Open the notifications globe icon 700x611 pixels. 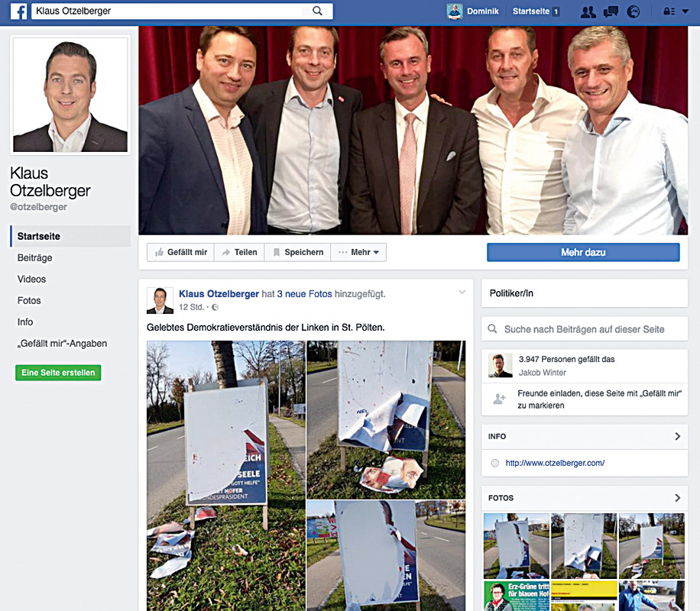(x=633, y=11)
